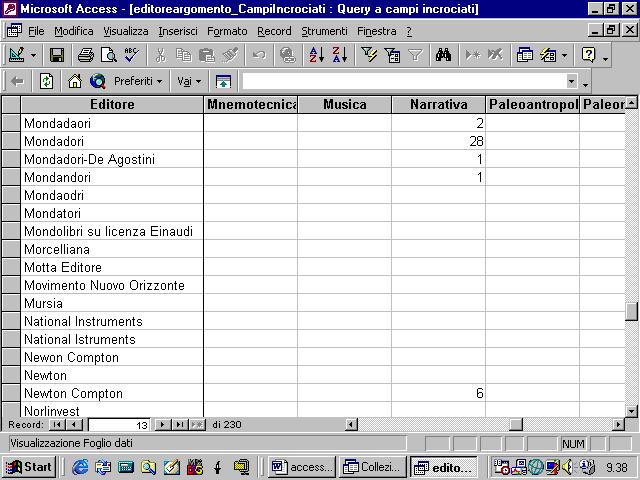The image size is (640, 480).
Task: Click the Format Painter brush icon
Action: point(230,55)
